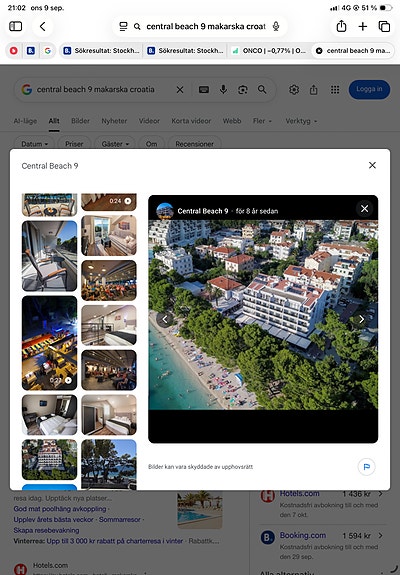
Task: Show next photo with right arrow
Action: [x=362, y=319]
